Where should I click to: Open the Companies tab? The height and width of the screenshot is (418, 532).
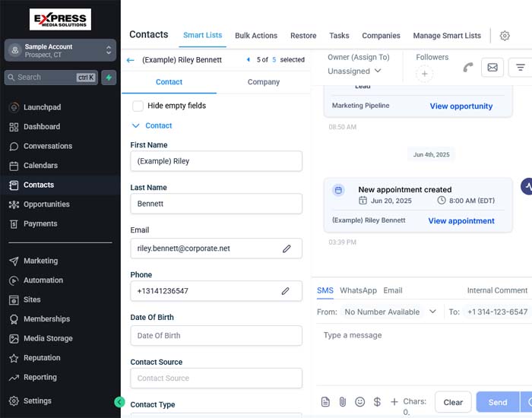point(381,36)
